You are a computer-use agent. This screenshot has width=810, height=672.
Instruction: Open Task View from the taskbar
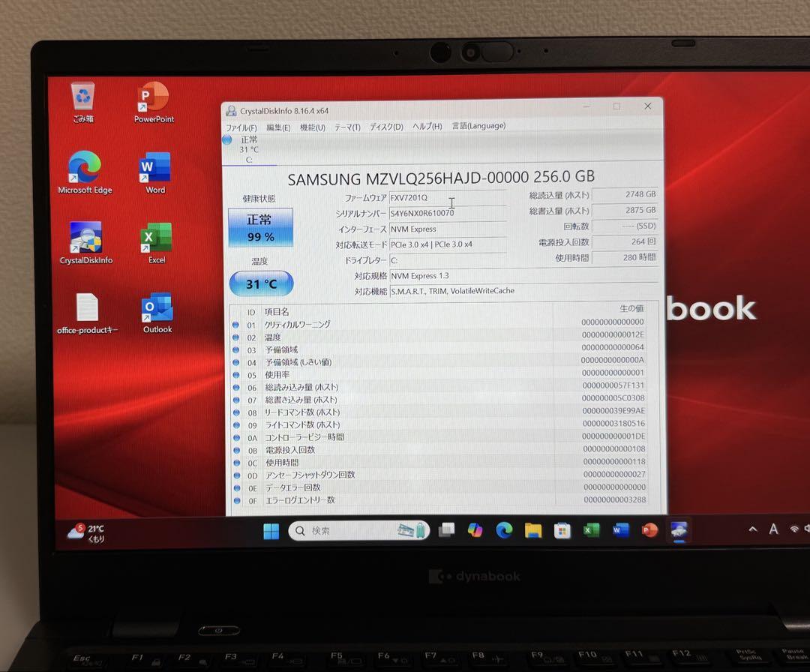coord(447,530)
